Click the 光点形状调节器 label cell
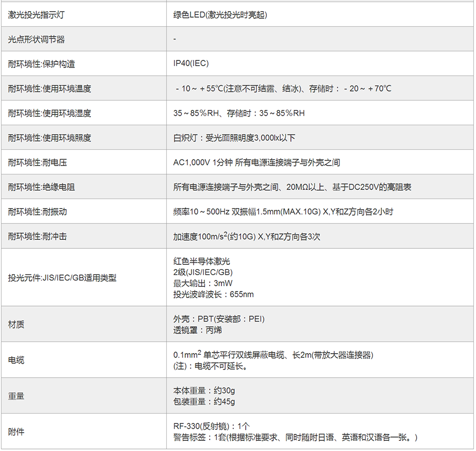 pyautogui.click(x=36, y=40)
